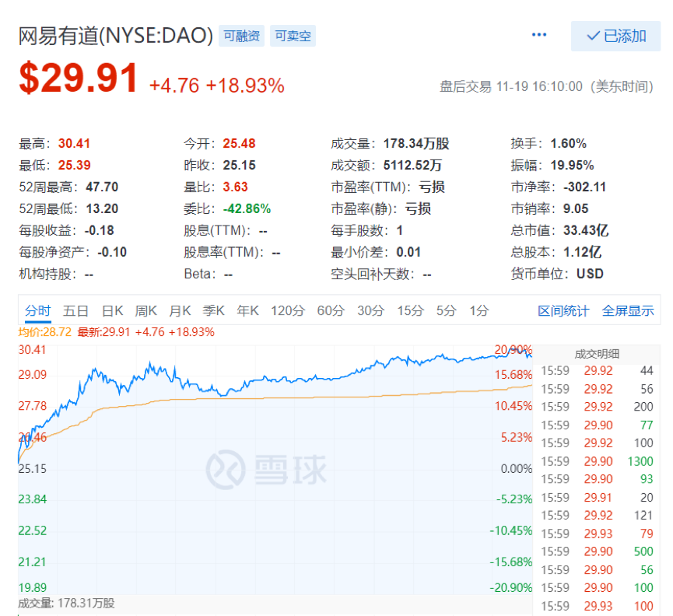Open the 月K chart tab
The height and width of the screenshot is (616, 673).
click(x=180, y=310)
